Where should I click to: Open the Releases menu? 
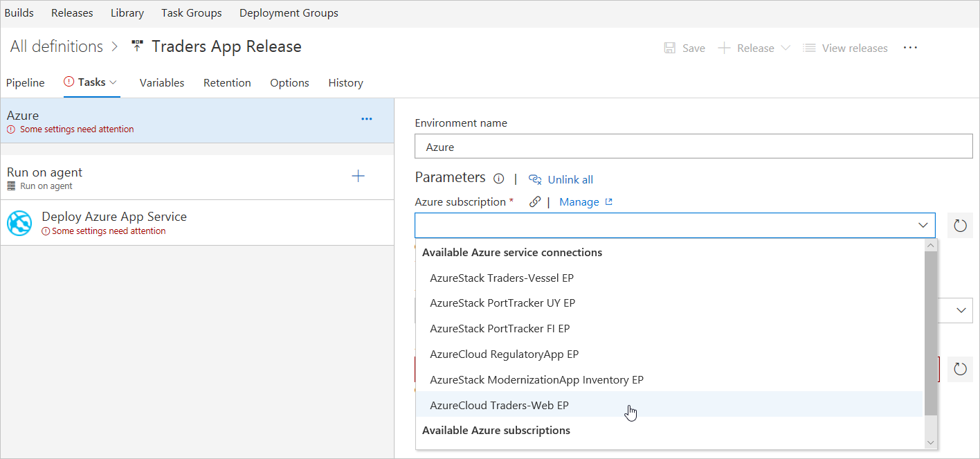[72, 12]
